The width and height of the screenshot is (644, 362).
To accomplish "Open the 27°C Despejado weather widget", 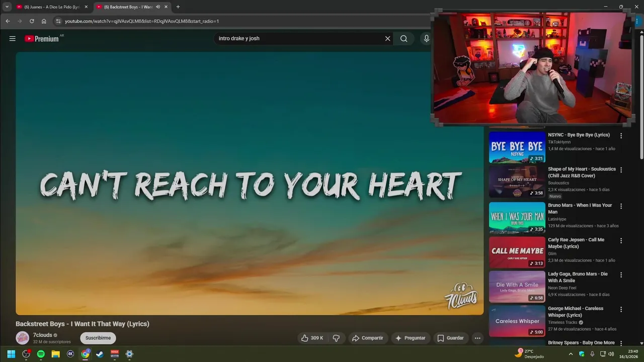I will pos(530,354).
